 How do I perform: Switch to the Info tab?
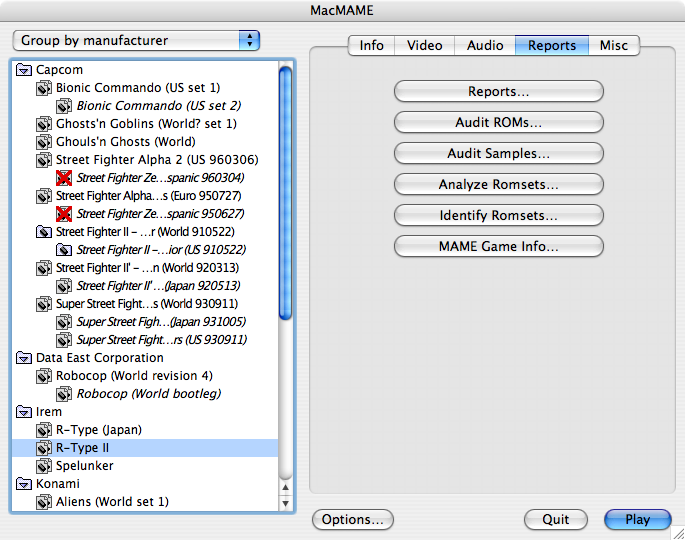click(371, 45)
